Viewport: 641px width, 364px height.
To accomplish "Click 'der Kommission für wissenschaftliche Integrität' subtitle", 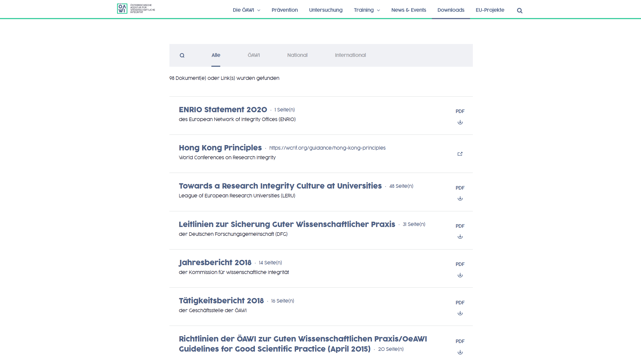I will click(x=234, y=272).
